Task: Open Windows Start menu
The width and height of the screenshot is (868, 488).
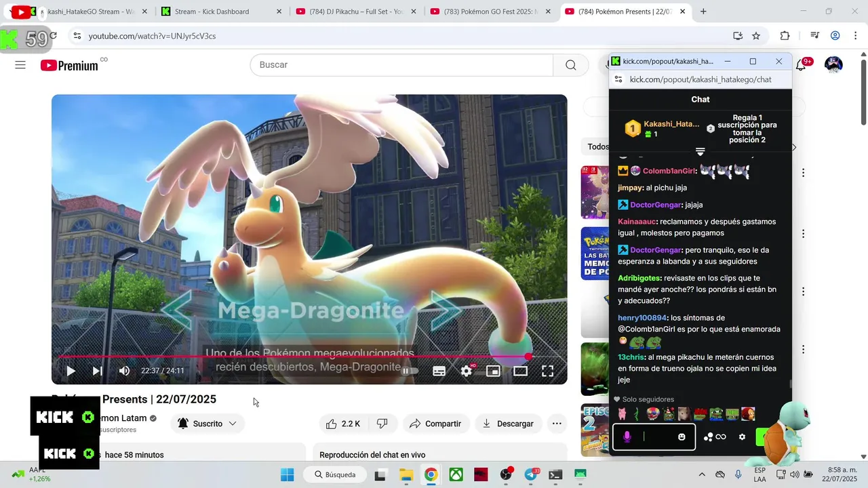Action: click(x=288, y=474)
